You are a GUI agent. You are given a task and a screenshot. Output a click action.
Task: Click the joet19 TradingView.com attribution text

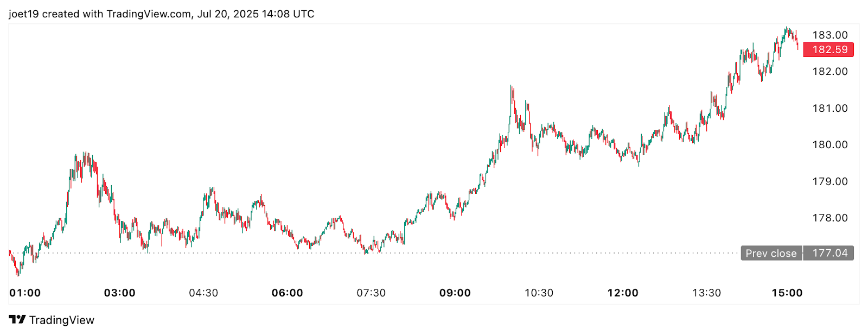(162, 14)
